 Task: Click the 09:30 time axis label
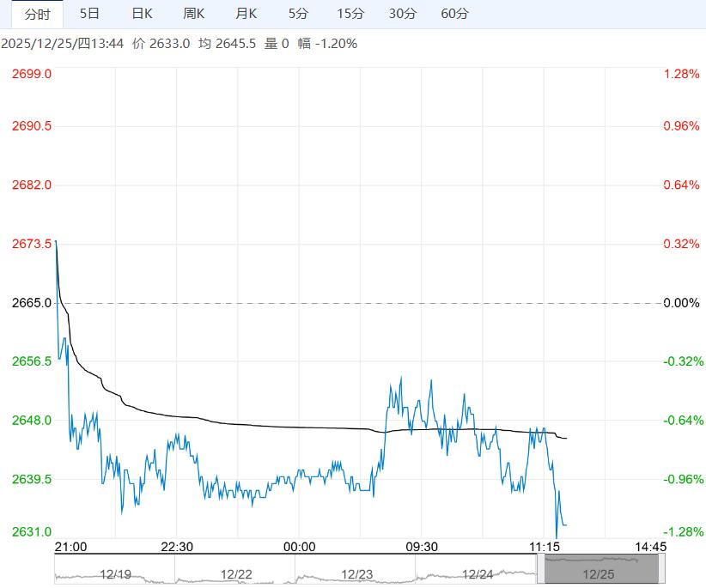421,547
